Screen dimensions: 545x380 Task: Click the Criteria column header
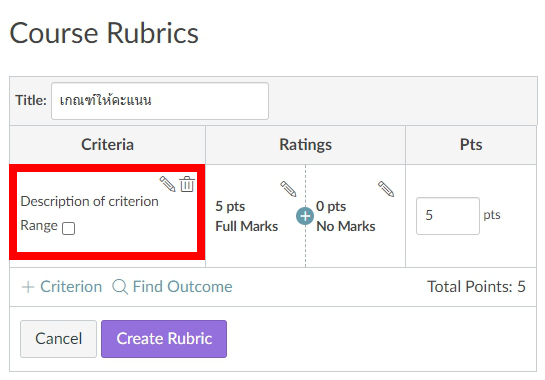tap(107, 145)
